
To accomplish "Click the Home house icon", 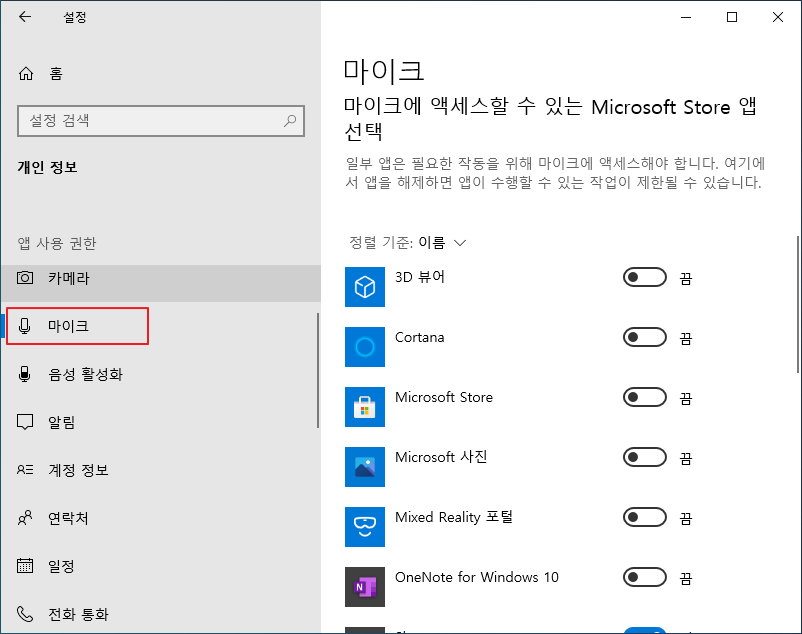I will coord(26,74).
